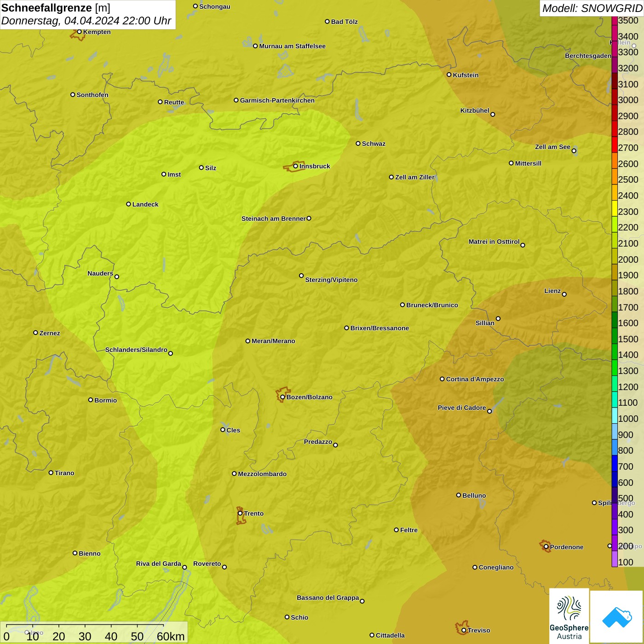The width and height of the screenshot is (644, 644).
Task: Select the Landeck location dot
Action: tap(128, 204)
